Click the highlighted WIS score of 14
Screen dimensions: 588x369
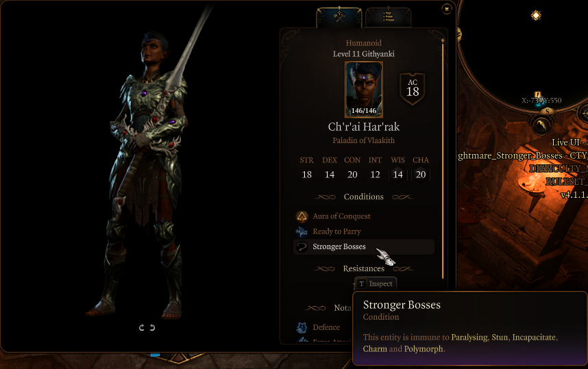click(398, 175)
